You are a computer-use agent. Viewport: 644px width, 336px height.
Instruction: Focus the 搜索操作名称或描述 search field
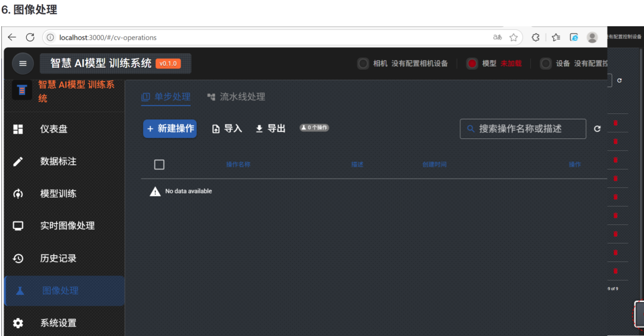(523, 129)
